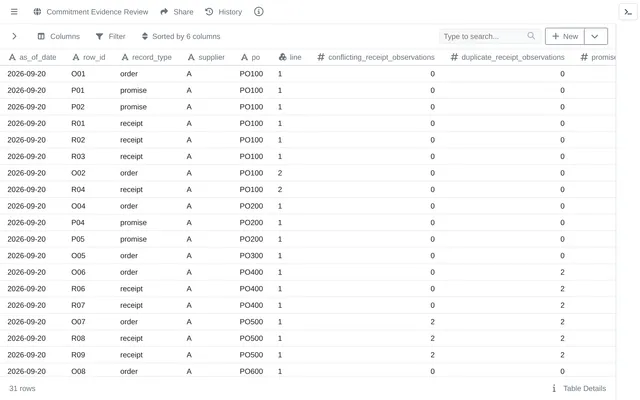
Task: Select row_id cell P02
Action: [78, 107]
